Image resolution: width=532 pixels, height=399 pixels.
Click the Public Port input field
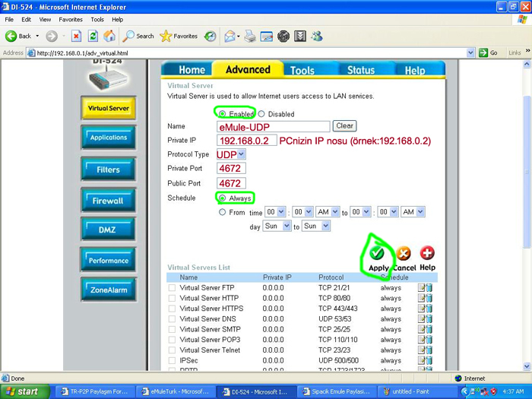pos(231,183)
